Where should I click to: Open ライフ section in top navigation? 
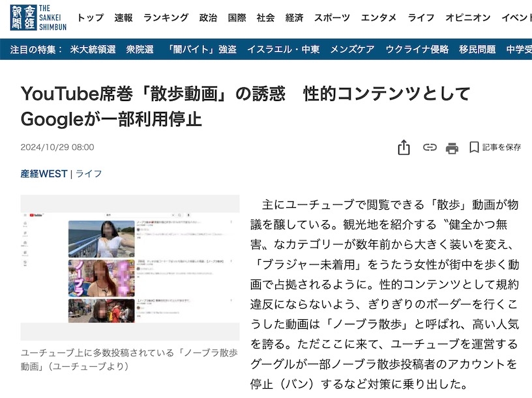[421, 18]
